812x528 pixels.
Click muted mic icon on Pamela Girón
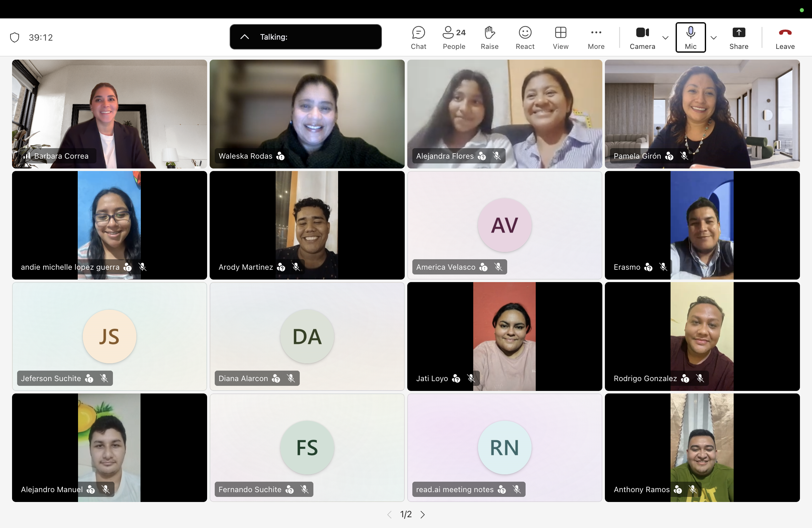(x=684, y=156)
